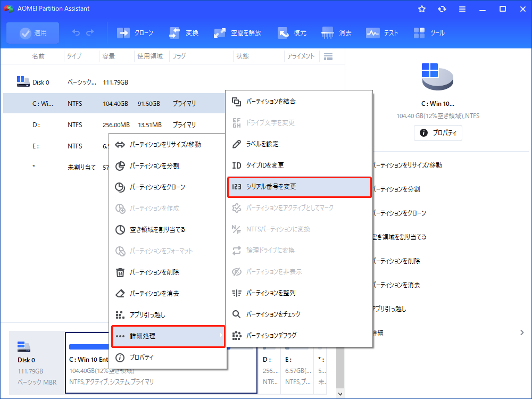Choose App Mover (アプリ引っ越し) in context menu
Viewport: 532px width, 399px height.
[168, 315]
